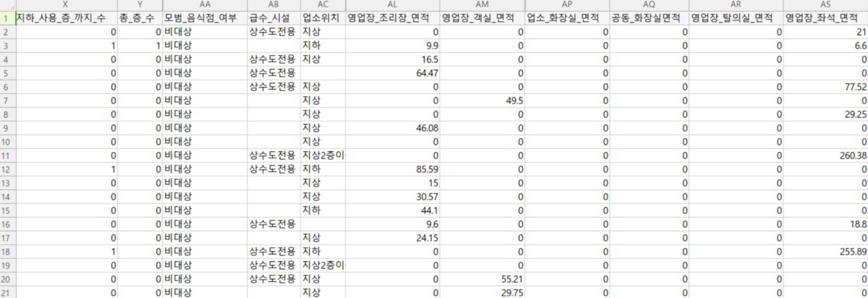Click the value 29.25 in row 8
This screenshot has height=298, width=868.
point(856,114)
